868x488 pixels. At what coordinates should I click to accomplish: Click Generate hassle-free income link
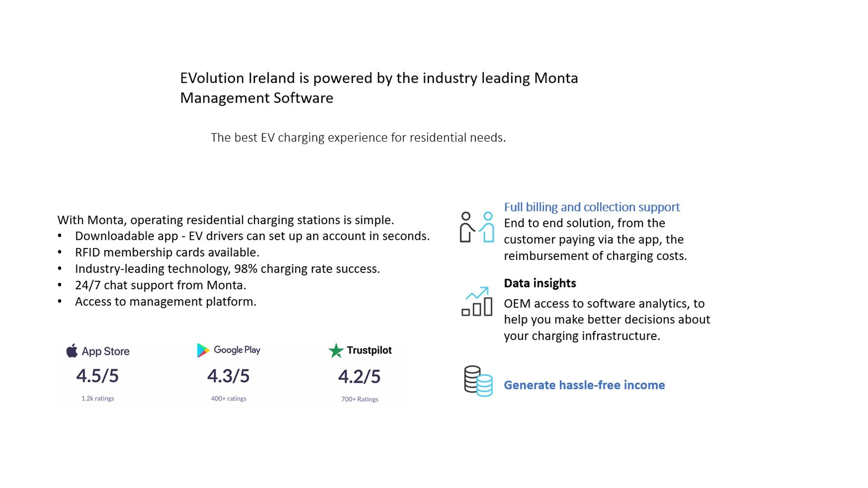tap(584, 385)
